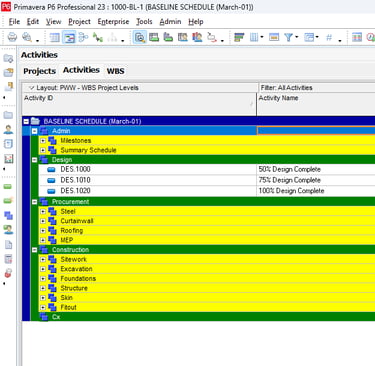Open Reports notebook icon in the sidebar
Image resolution: width=375 pixels, height=366 pixels.
pos(8,144)
